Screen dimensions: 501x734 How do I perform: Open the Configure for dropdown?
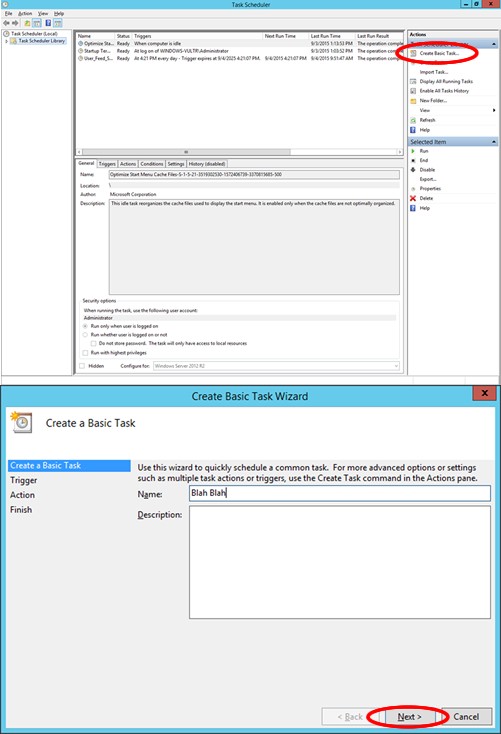tap(276, 366)
